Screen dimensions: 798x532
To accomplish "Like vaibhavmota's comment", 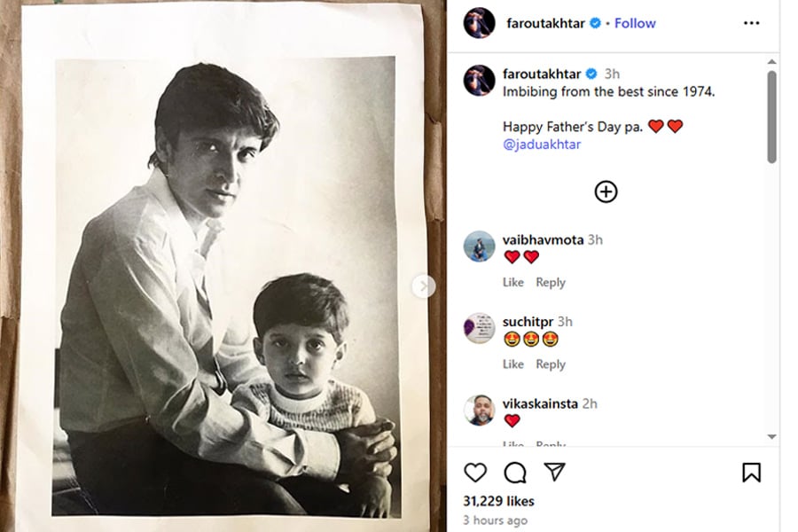I will [513, 282].
